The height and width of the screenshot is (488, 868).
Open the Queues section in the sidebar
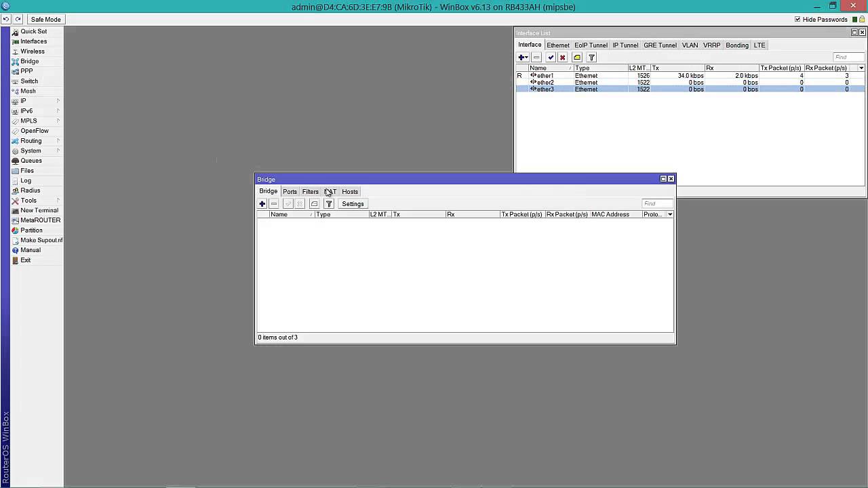pyautogui.click(x=31, y=161)
